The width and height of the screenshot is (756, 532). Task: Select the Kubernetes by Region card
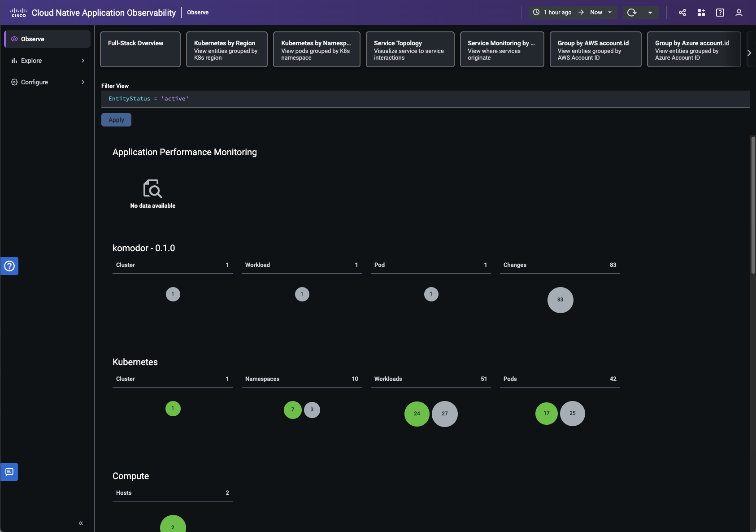(x=227, y=49)
